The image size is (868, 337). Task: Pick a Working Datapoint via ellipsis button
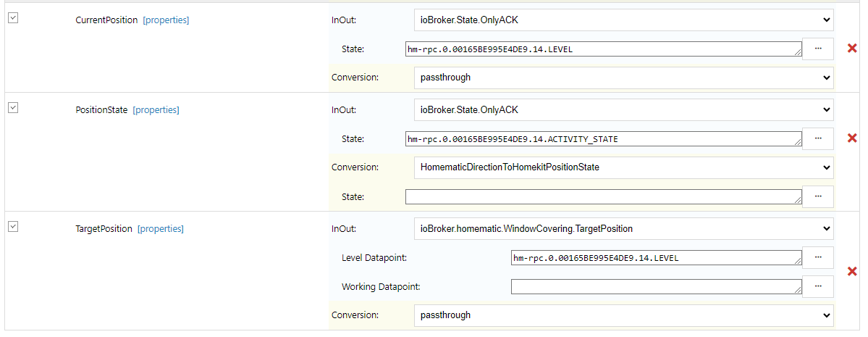click(818, 286)
